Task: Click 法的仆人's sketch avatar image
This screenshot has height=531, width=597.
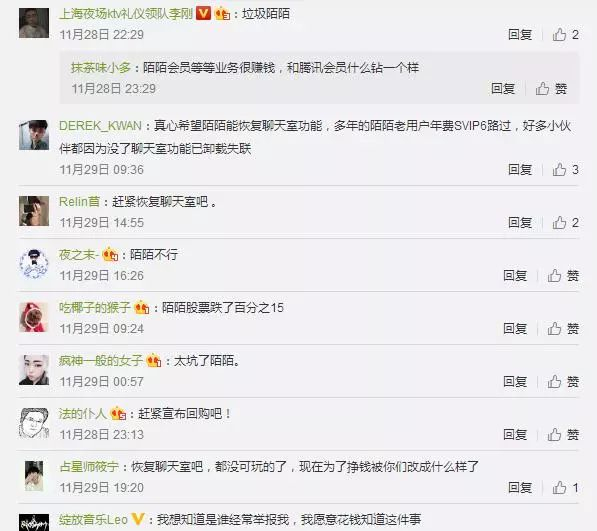Action: tap(34, 423)
